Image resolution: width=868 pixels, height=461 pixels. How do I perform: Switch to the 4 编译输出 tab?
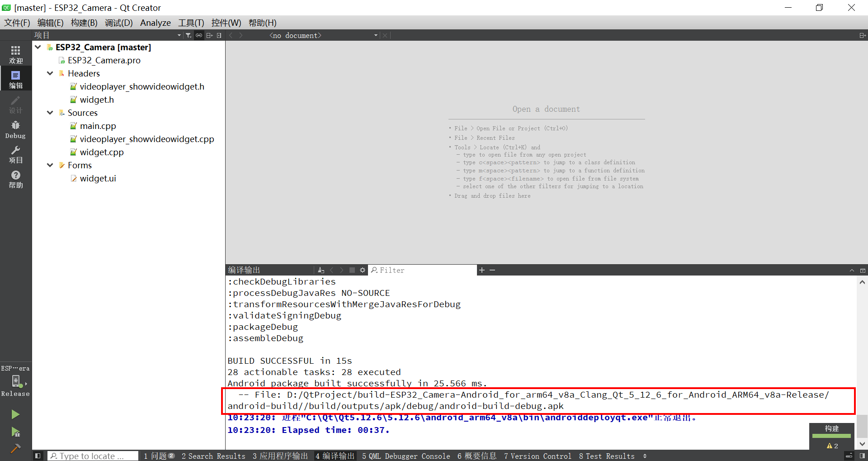coord(335,456)
